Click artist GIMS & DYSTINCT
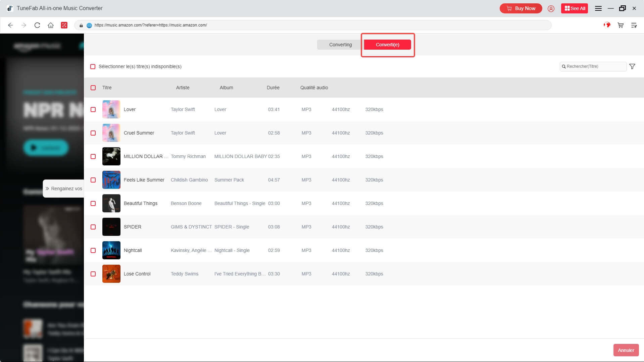Screen dimensions: 644x362 point(191,227)
